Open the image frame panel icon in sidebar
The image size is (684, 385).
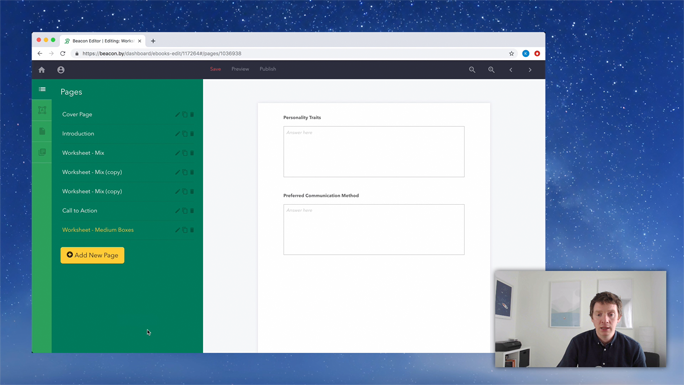42,110
